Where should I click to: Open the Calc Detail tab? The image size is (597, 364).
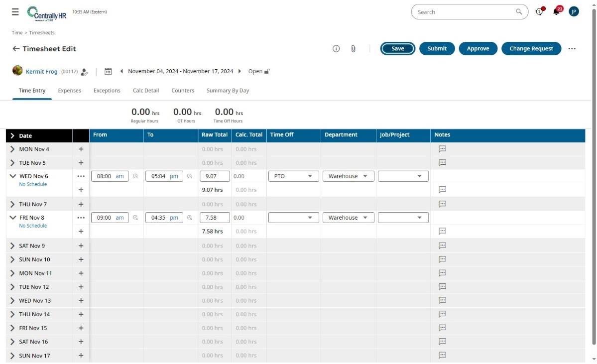[146, 91]
